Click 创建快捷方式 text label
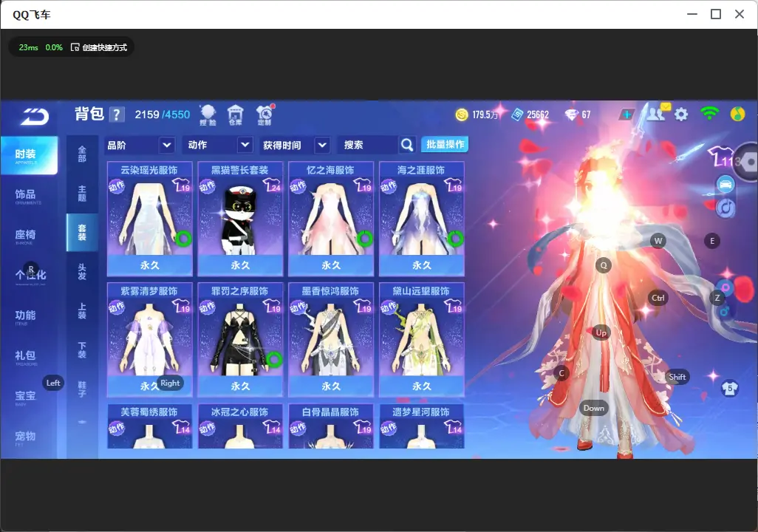 [x=104, y=47]
